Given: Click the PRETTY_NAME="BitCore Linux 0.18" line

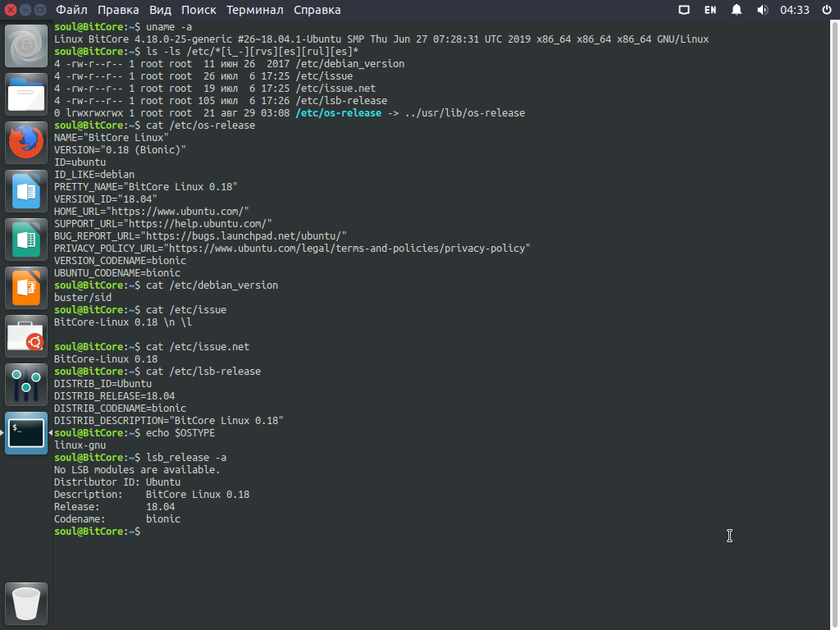Looking at the screenshot, I should 146,187.
